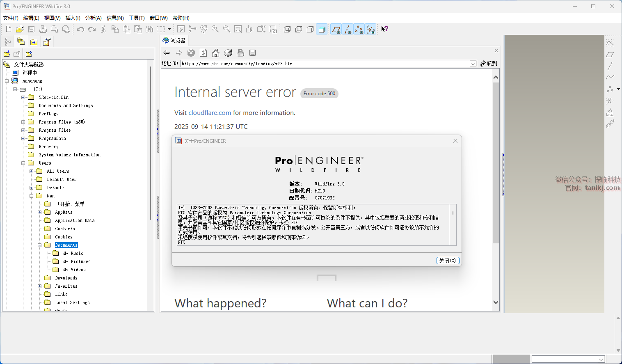Image resolution: width=622 pixels, height=364 pixels.
Task: Expand the ProgramData folder
Action: pos(23,138)
